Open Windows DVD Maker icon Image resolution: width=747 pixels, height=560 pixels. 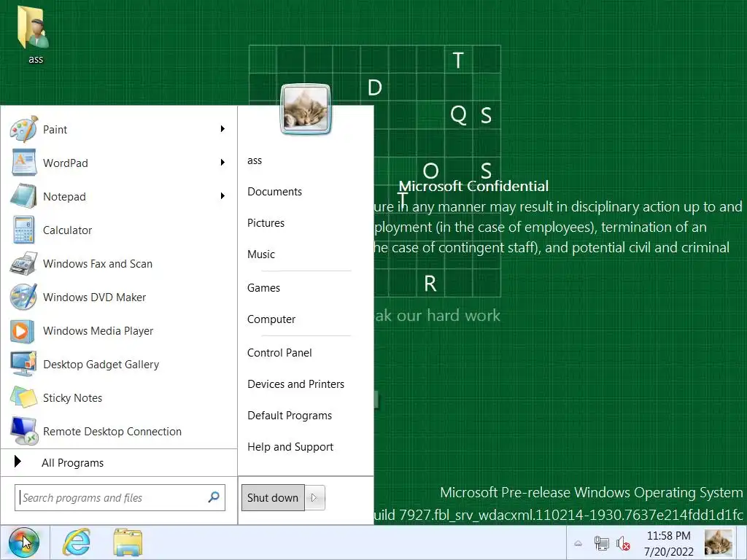pyautogui.click(x=23, y=297)
